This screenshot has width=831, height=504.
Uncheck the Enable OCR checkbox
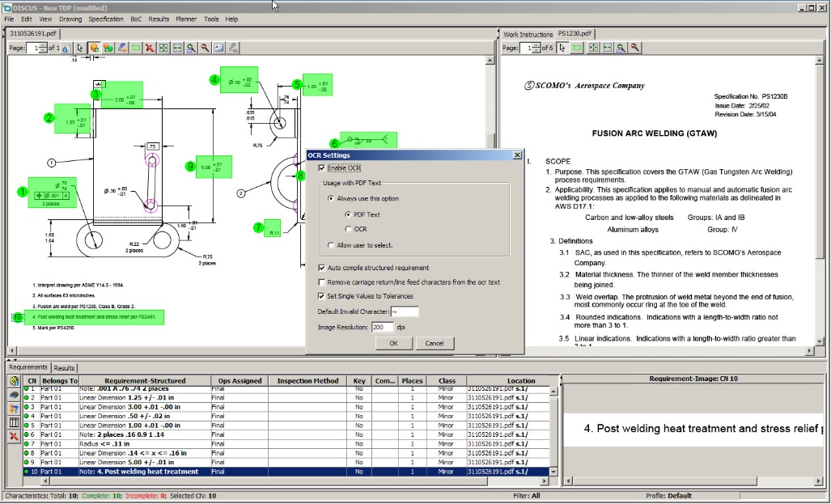click(323, 168)
